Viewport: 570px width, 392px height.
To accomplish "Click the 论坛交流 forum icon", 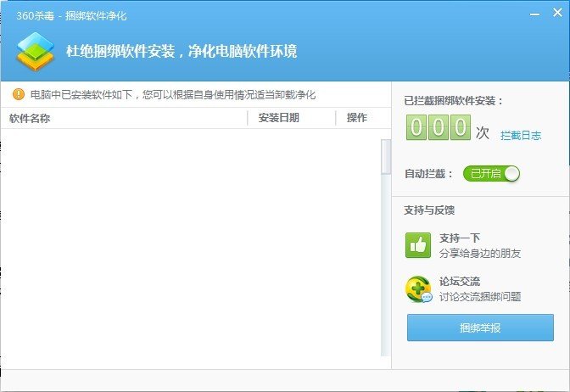I will [418, 289].
